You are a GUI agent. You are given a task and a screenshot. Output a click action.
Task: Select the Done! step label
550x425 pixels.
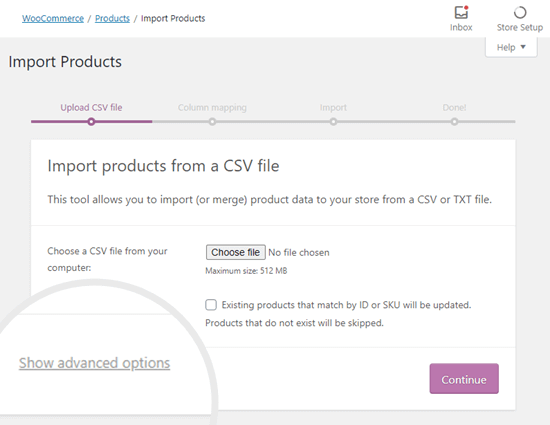click(x=454, y=107)
